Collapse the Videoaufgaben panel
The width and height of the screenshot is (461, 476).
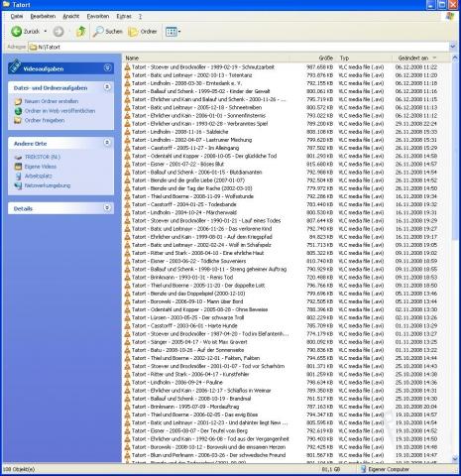(x=107, y=68)
